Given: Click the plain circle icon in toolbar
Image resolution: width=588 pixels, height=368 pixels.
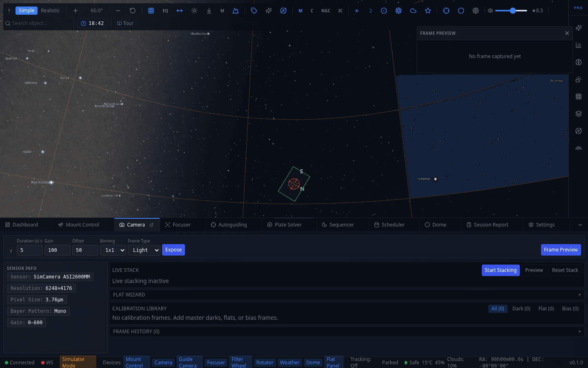Looking at the screenshot, I should pos(461,11).
